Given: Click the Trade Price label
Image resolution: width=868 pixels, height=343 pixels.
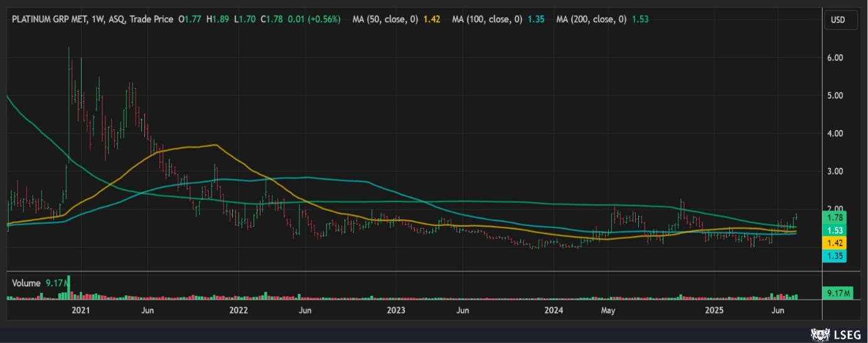Looking at the screenshot, I should [153, 19].
